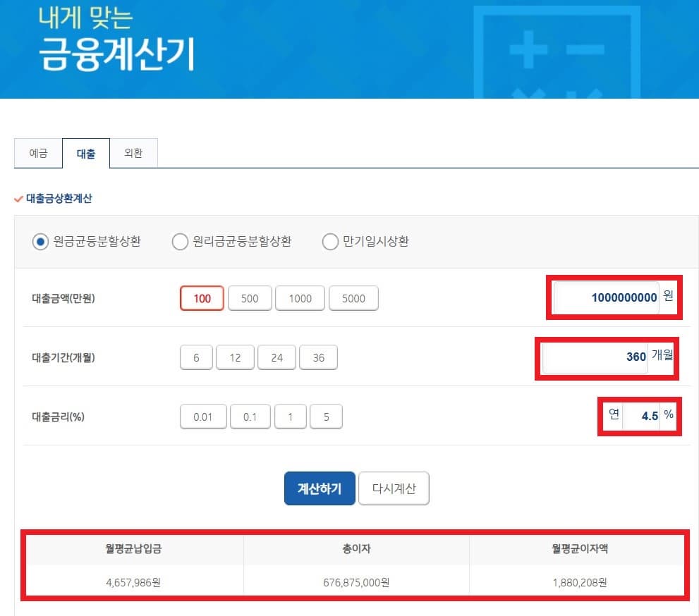
Task: Click the 676,875,000원 total interest value
Action: click(356, 583)
